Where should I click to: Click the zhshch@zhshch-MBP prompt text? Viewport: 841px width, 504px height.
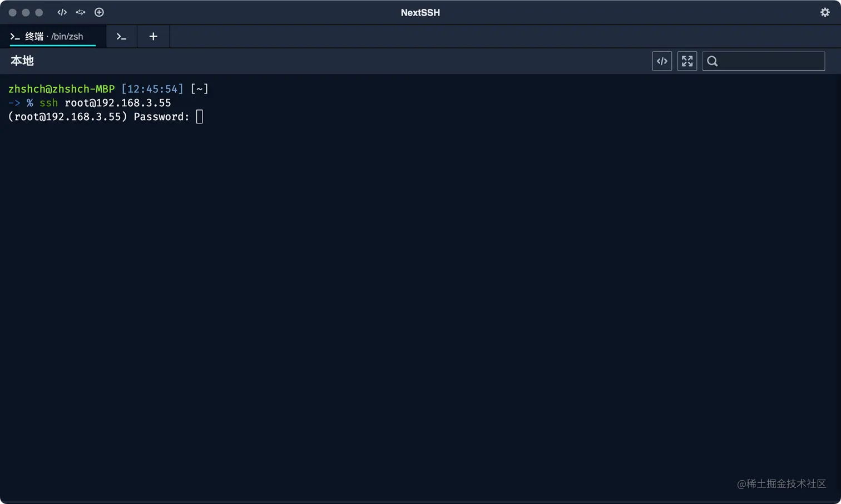pyautogui.click(x=62, y=89)
